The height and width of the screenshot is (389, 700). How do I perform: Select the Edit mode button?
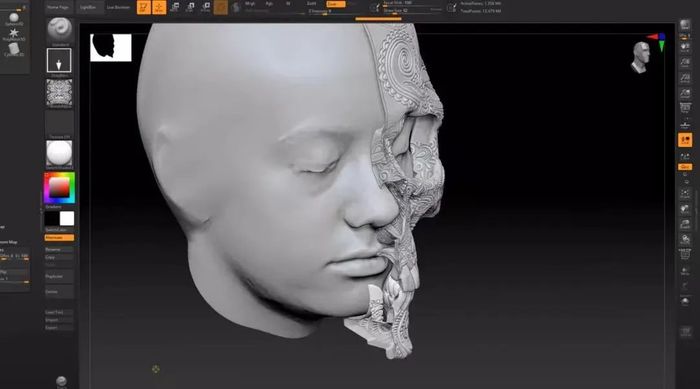coord(143,7)
